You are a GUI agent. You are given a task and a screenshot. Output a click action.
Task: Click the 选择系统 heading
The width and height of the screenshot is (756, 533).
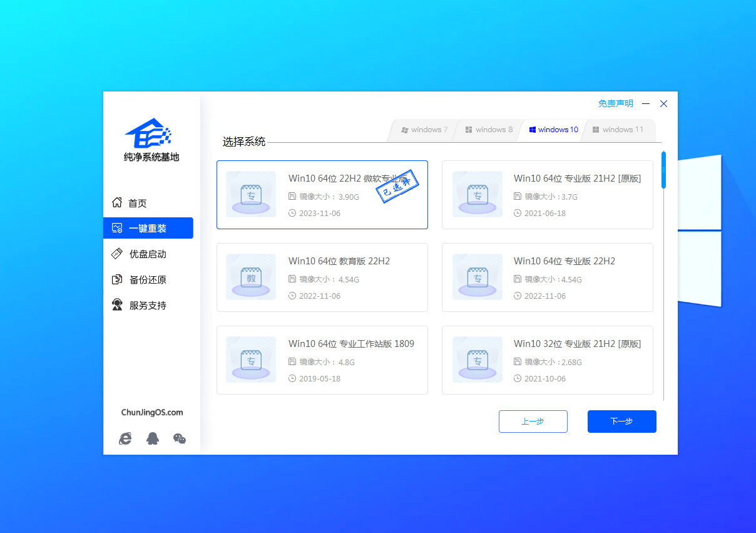244,142
